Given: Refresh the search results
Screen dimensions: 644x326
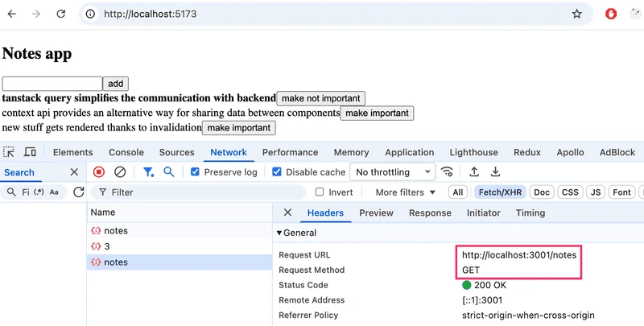Looking at the screenshot, I should click(78, 192).
